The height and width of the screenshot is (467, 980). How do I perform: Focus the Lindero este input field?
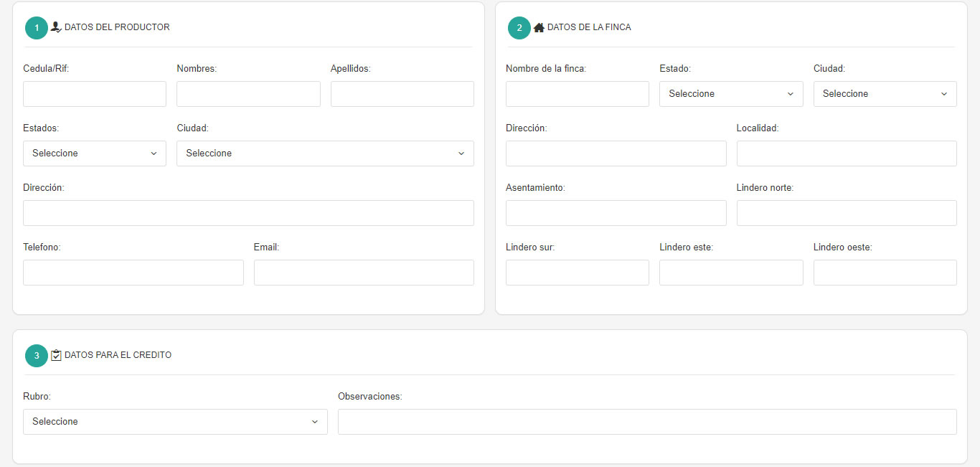(x=731, y=273)
